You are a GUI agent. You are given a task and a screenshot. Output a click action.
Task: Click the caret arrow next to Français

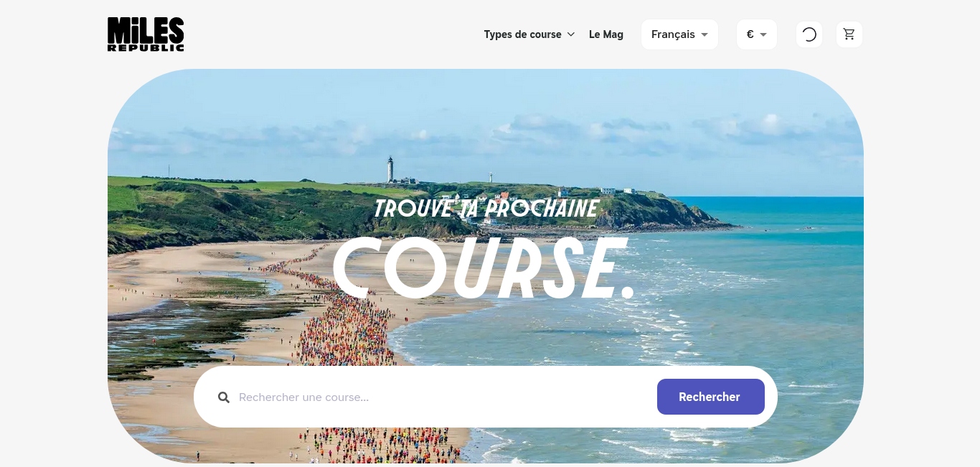point(705,34)
